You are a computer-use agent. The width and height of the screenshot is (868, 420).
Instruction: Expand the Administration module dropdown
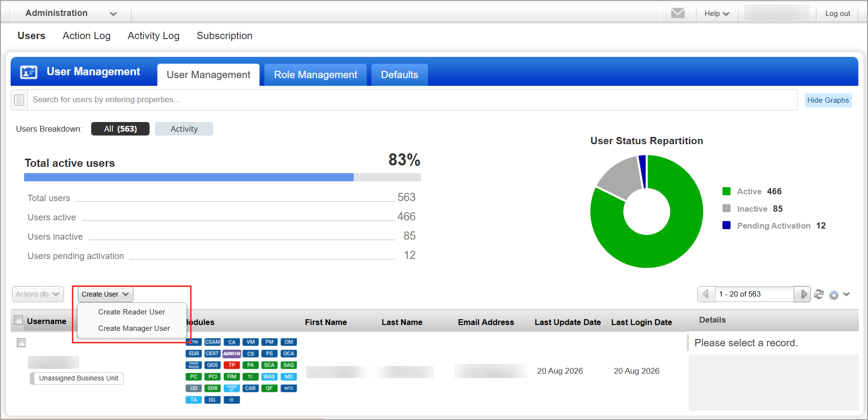(71, 13)
